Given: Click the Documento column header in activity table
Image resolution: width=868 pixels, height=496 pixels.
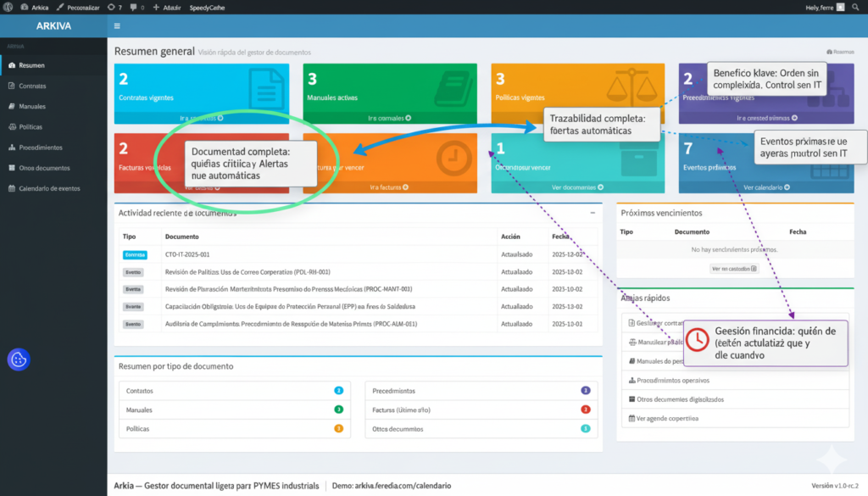Looking at the screenshot, I should click(181, 237).
